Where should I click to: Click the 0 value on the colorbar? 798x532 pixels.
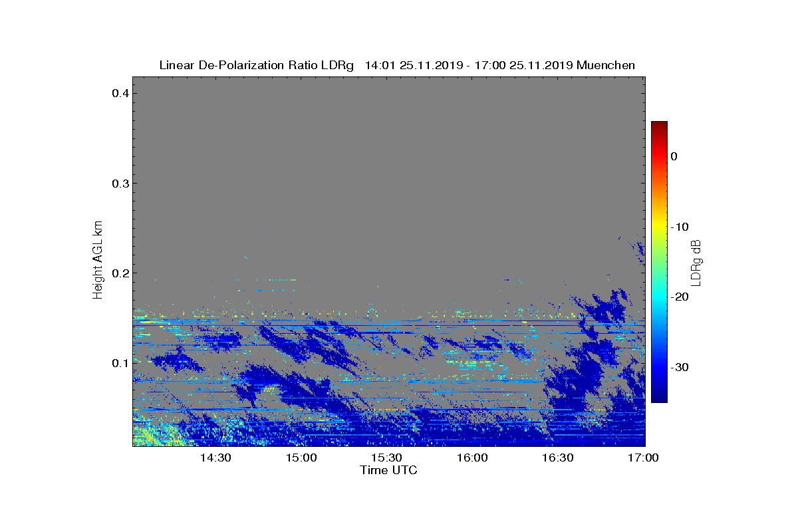pyautogui.click(x=674, y=156)
